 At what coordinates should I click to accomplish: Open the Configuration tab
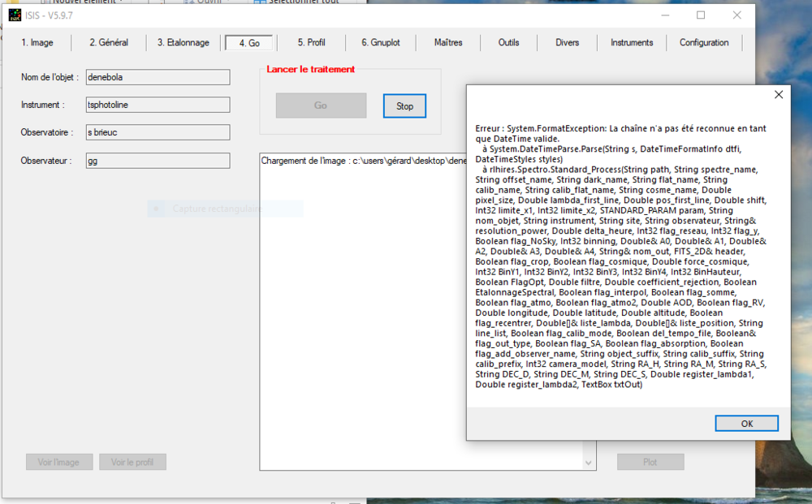[x=704, y=42]
